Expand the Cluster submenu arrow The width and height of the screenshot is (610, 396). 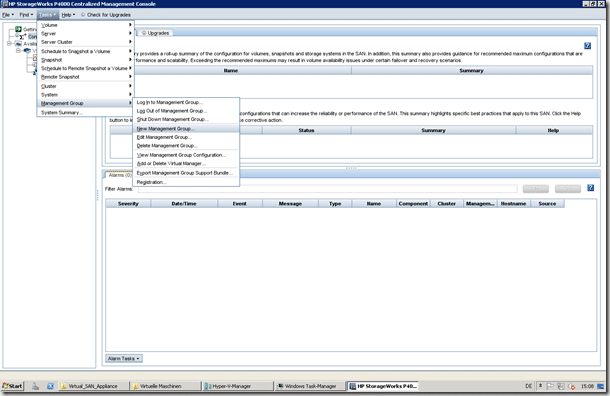coord(130,86)
